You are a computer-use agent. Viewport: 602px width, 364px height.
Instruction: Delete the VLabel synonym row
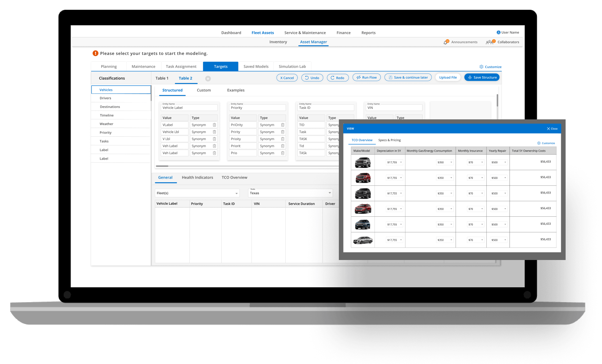click(x=214, y=125)
